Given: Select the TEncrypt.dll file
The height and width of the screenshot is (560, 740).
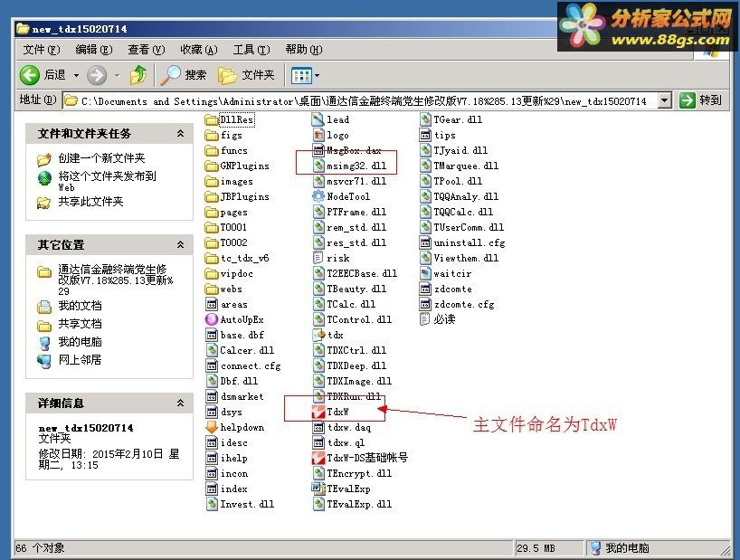Looking at the screenshot, I should click(352, 473).
